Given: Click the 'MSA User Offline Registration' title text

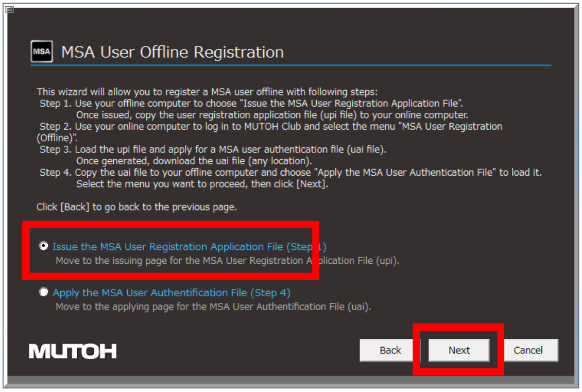Looking at the screenshot, I should pyautogui.click(x=172, y=52).
